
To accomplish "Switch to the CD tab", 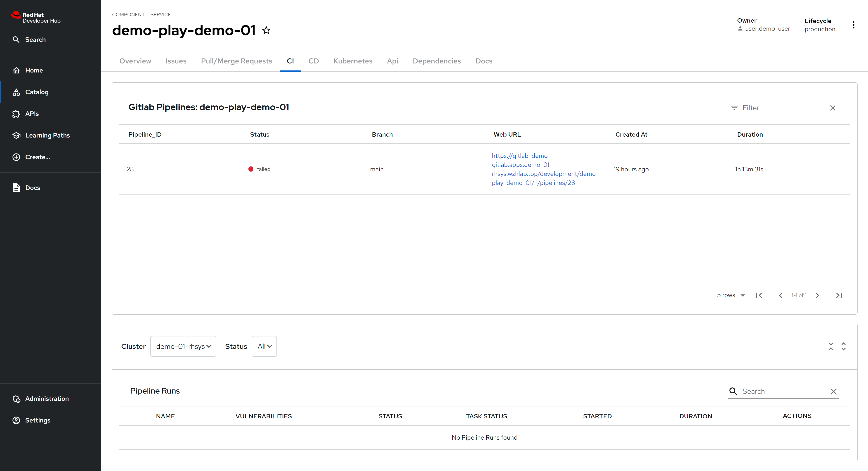I will click(x=313, y=61).
